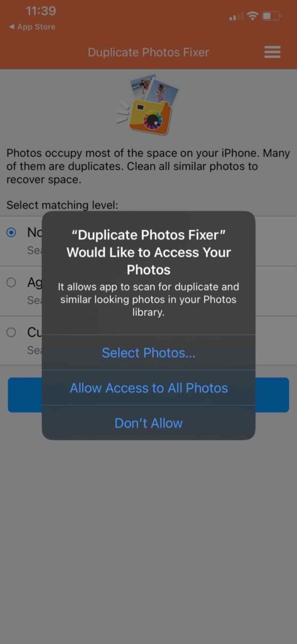Tap the Duplicate Photos Fixer title

148,52
